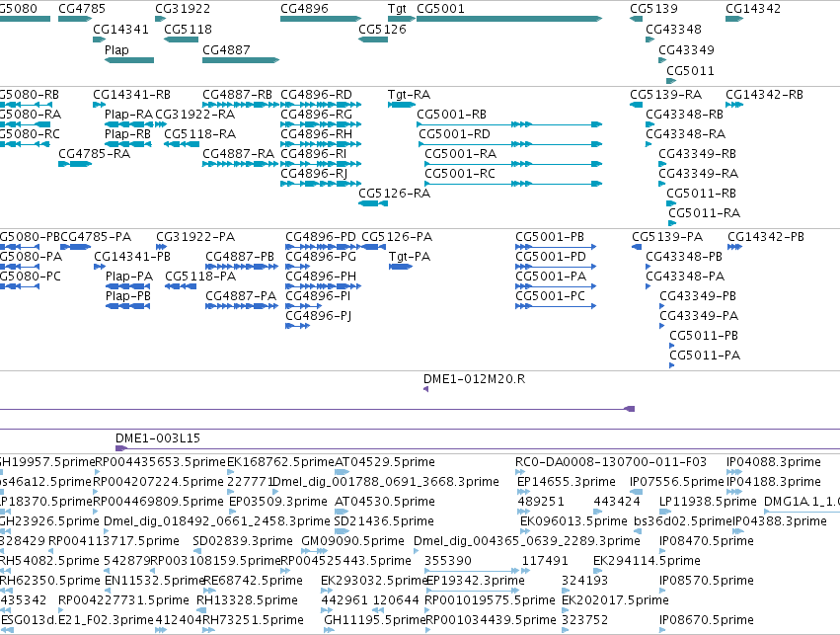Select transcript CG5118-RA

pyautogui.click(x=181, y=144)
